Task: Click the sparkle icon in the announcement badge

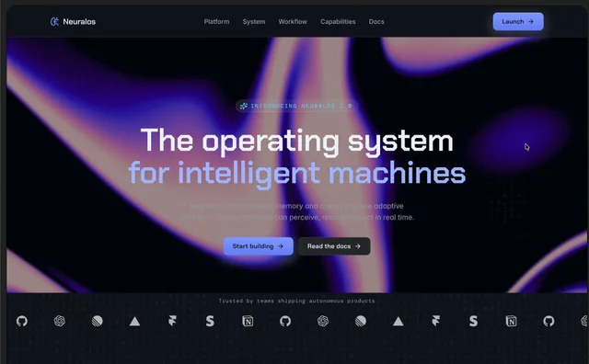Action: pyautogui.click(x=243, y=107)
